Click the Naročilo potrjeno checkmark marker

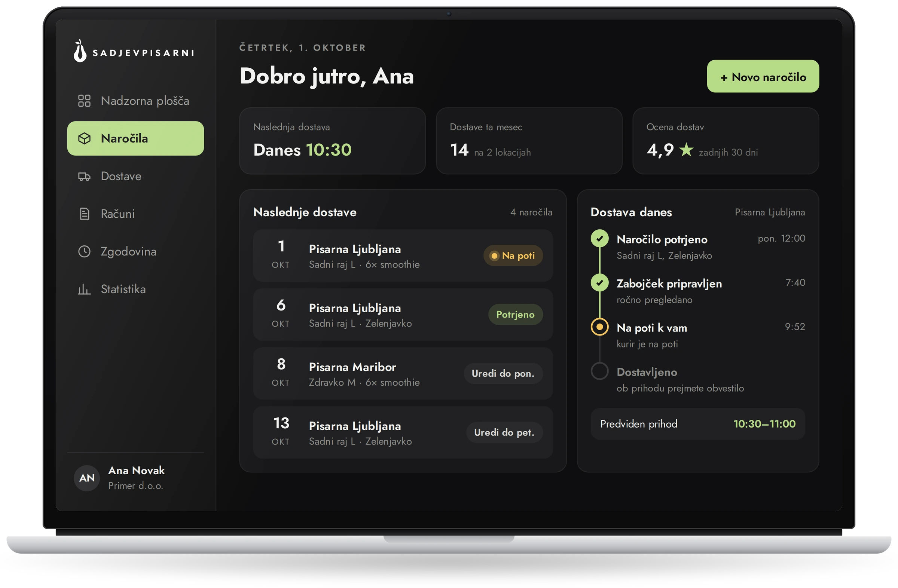coord(599,238)
